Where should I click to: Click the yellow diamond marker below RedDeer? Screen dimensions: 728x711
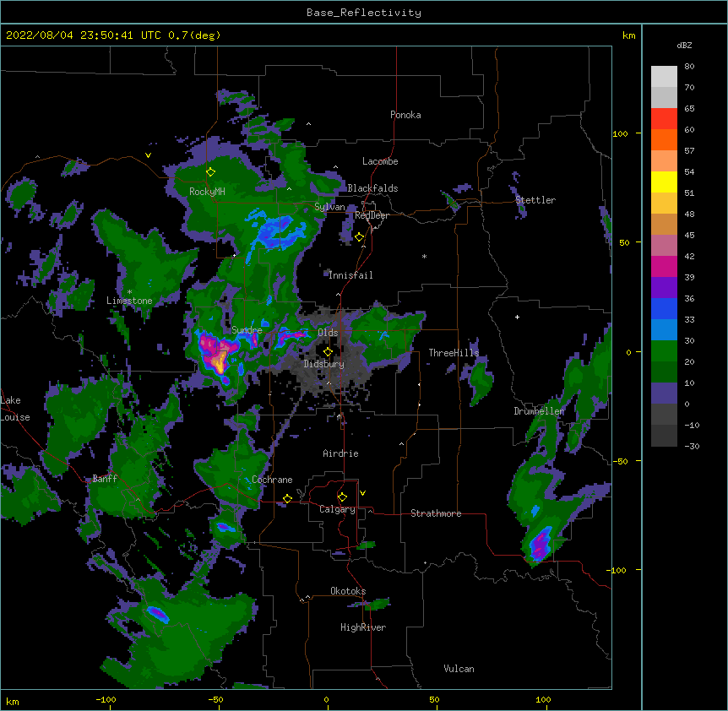[x=359, y=237]
